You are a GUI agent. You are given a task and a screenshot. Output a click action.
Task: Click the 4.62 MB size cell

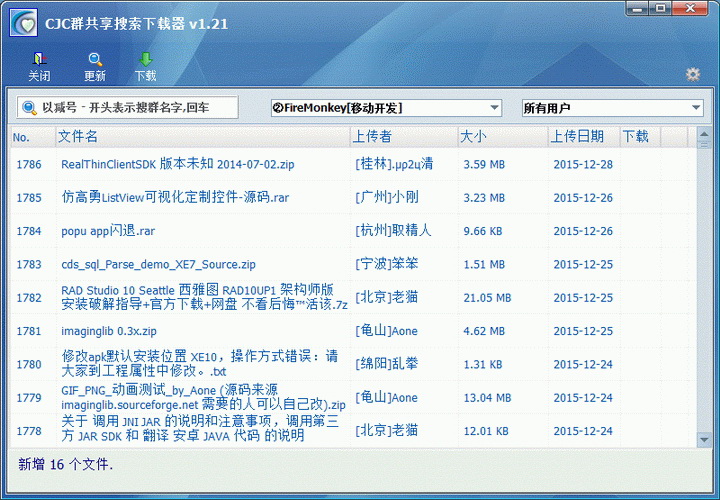(x=484, y=331)
